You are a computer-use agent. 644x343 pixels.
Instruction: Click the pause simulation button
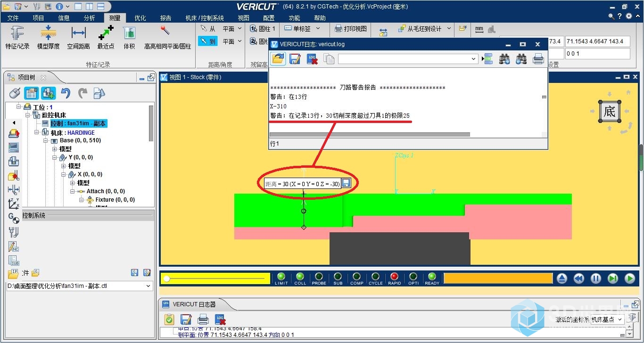pos(595,278)
